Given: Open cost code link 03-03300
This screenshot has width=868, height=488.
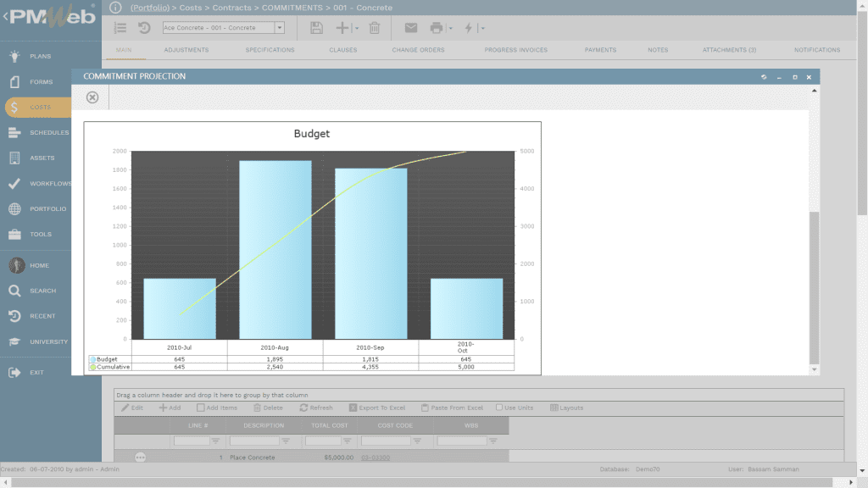Looking at the screenshot, I should (376, 457).
